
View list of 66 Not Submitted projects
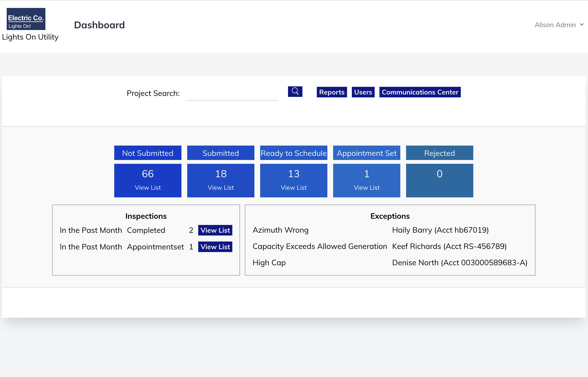pyautogui.click(x=148, y=188)
